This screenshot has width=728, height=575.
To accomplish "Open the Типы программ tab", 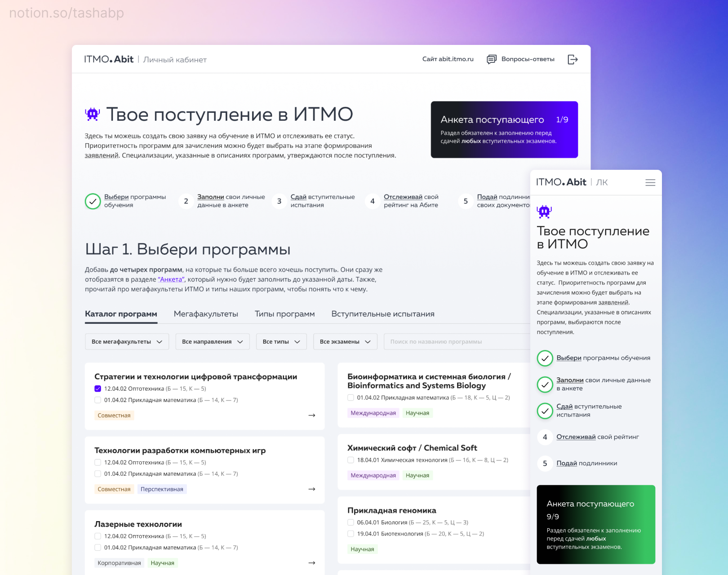I will pyautogui.click(x=284, y=314).
